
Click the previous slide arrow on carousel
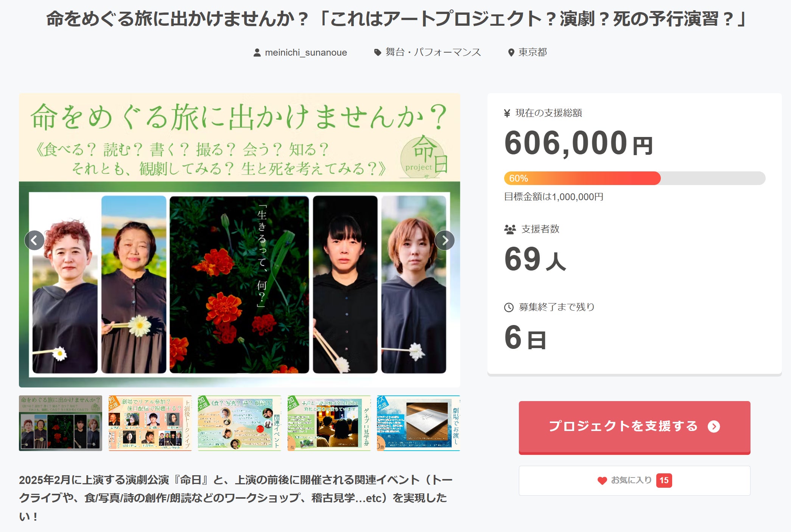[x=34, y=240]
